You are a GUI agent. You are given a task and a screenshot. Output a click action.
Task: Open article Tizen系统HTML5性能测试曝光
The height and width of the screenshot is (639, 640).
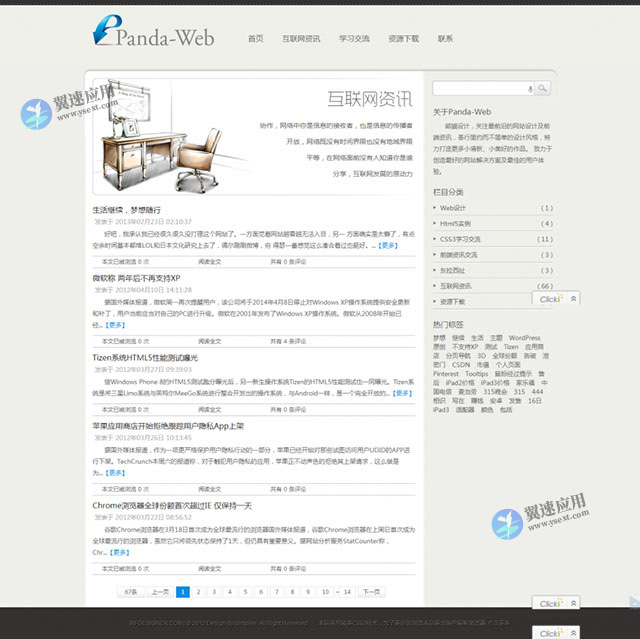point(145,357)
